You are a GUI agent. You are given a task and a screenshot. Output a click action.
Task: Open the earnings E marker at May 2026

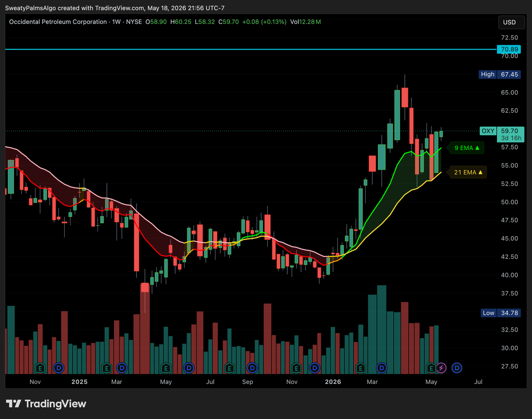[431, 368]
